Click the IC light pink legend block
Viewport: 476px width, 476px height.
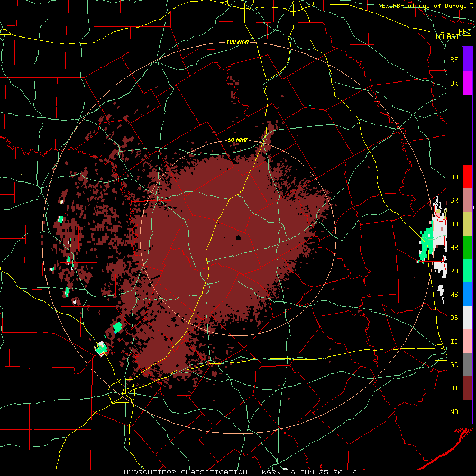click(467, 341)
